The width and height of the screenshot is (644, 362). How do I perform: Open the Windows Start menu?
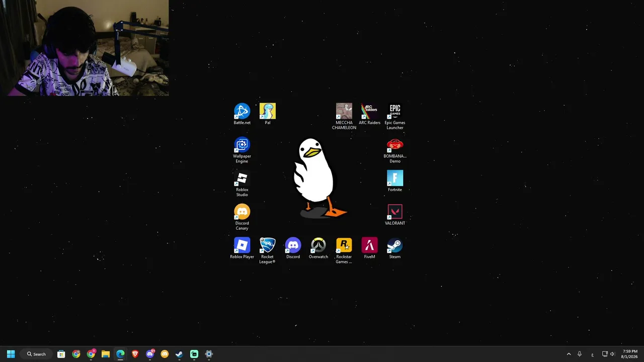[x=11, y=354]
